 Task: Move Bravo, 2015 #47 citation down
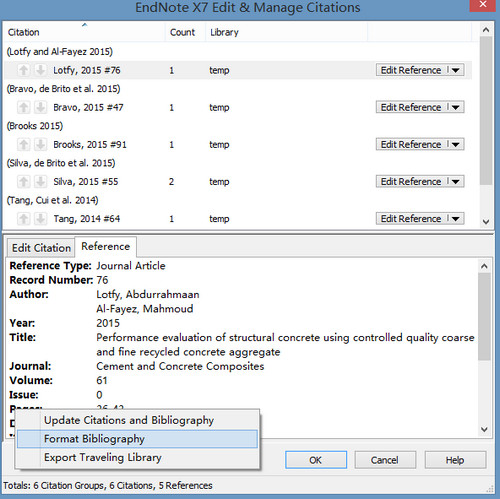point(41,107)
